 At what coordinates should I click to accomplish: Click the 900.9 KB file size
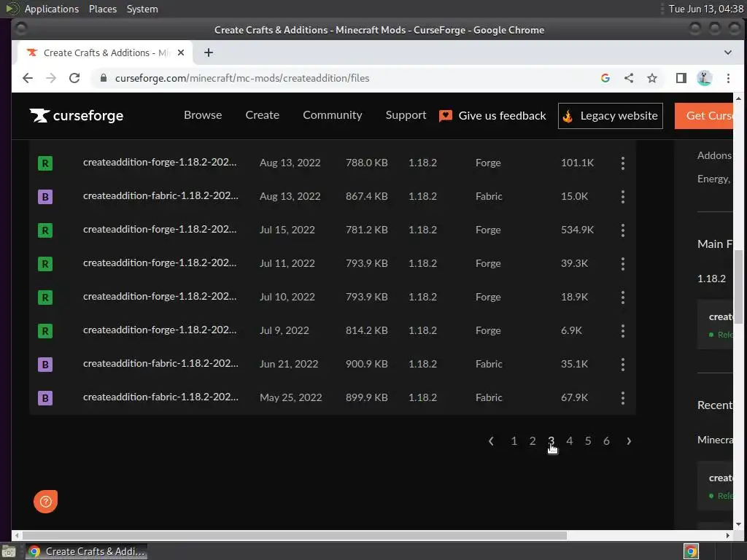click(367, 365)
